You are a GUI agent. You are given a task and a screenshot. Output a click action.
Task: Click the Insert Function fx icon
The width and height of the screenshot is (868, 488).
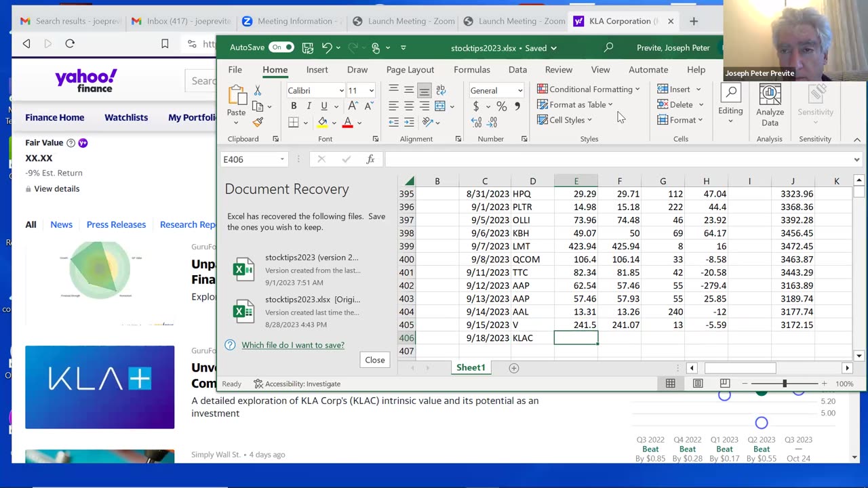(x=370, y=159)
